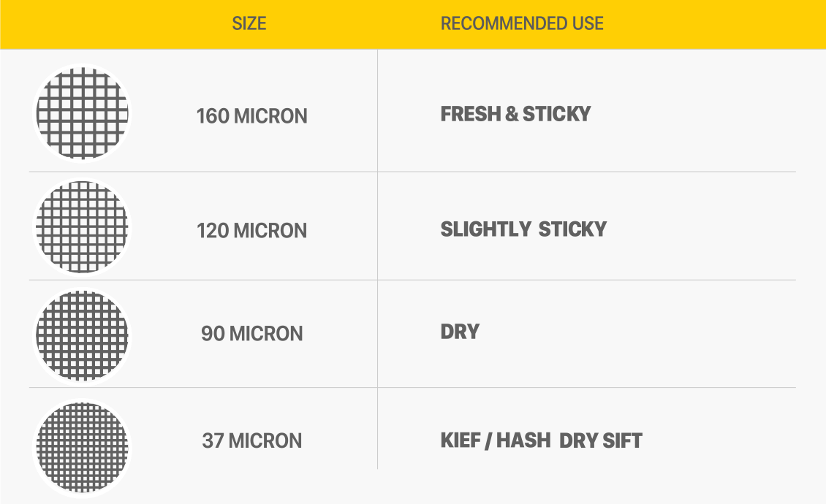Click the SIZE column header

click(249, 23)
